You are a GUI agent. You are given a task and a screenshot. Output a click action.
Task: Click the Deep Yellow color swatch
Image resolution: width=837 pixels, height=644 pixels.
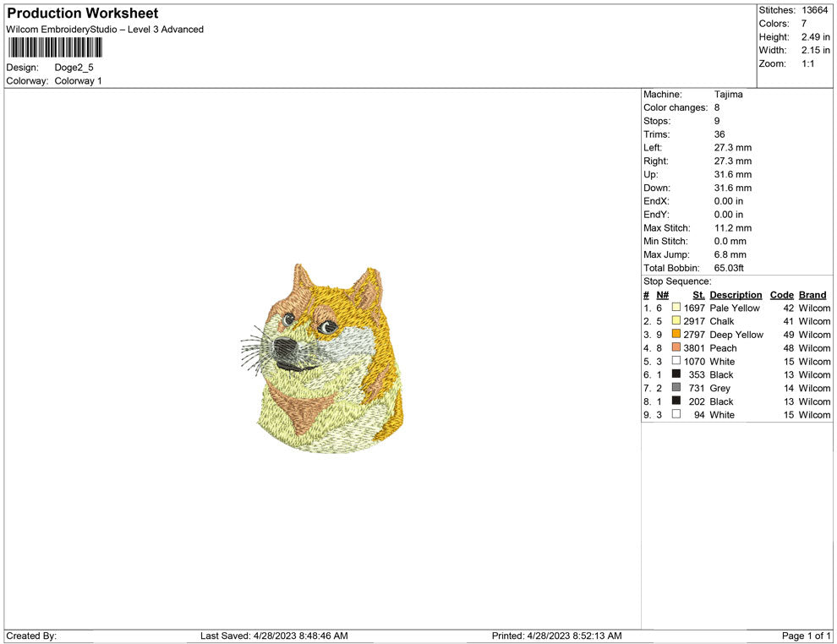click(x=676, y=334)
